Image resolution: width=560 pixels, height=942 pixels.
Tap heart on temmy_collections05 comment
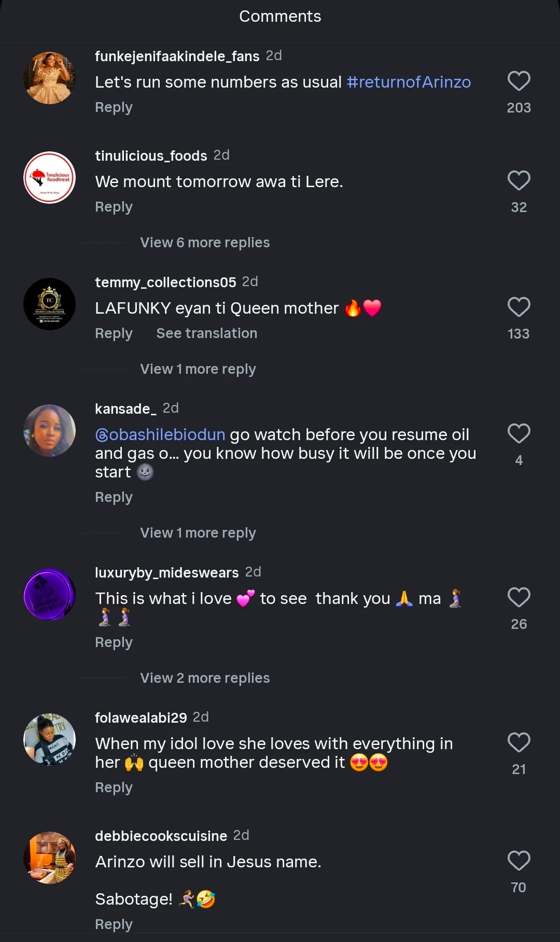[519, 307]
